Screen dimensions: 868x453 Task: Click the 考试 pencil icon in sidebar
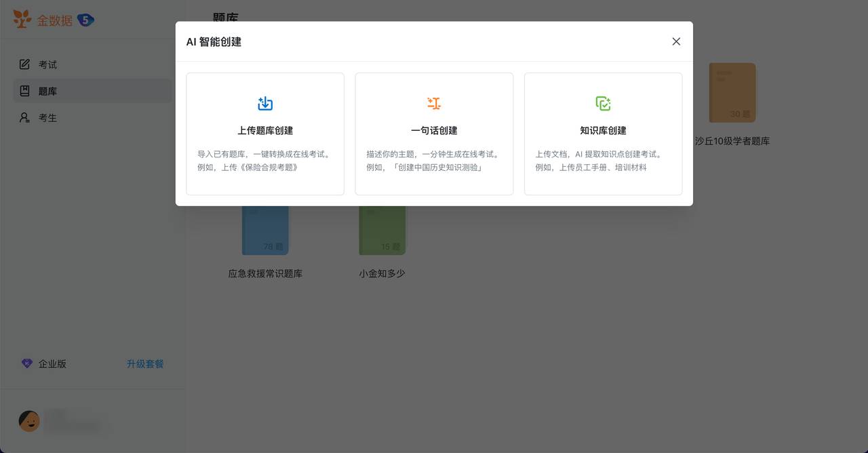pyautogui.click(x=24, y=64)
